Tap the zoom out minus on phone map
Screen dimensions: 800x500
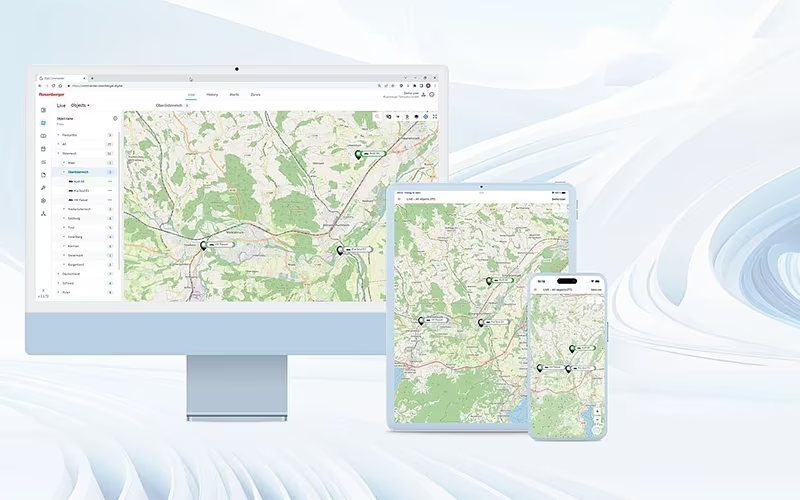597,419
